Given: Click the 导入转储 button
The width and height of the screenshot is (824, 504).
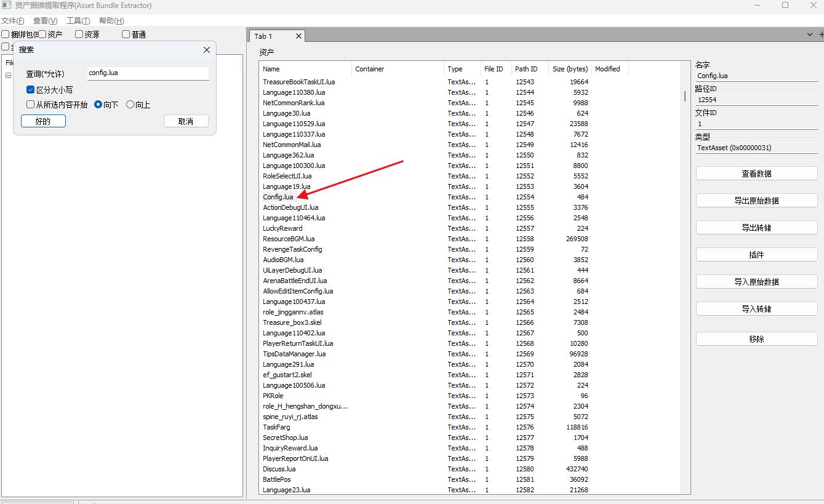Looking at the screenshot, I should 756,309.
